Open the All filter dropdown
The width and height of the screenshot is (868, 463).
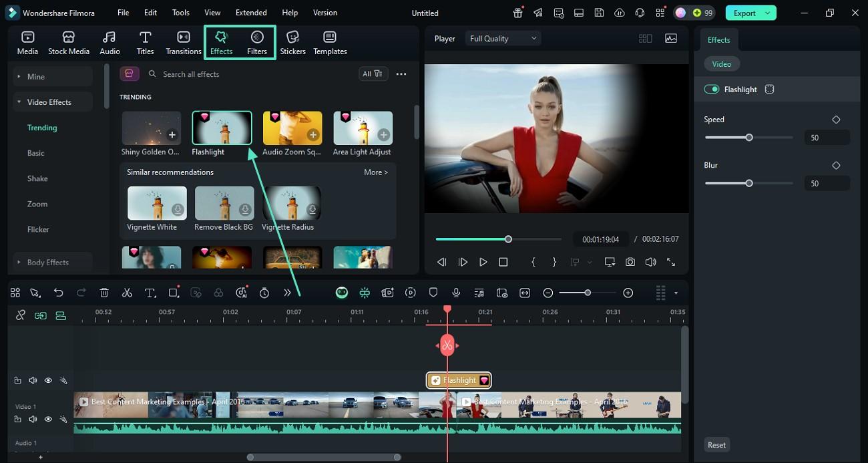[x=373, y=74]
